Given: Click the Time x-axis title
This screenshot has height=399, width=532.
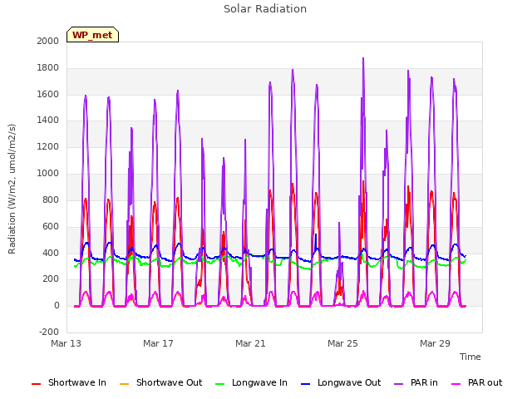Looking at the screenshot, I should point(470,357).
